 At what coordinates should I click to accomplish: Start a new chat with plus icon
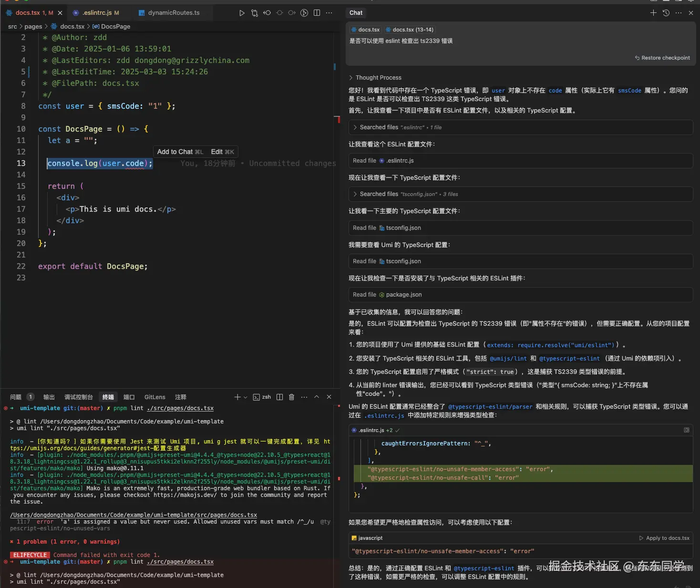(x=653, y=13)
